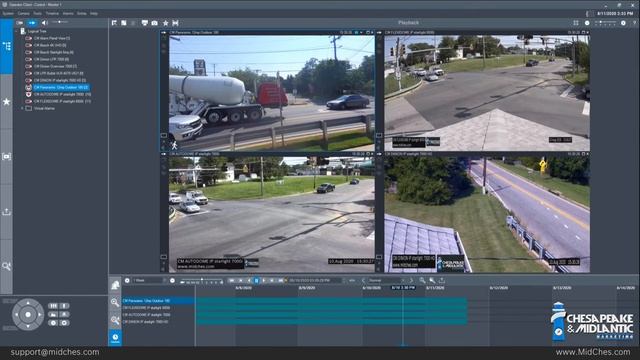The height and width of the screenshot is (360, 640).
Task: Click the motion walking-person icon in truck pane
Action: (174, 145)
